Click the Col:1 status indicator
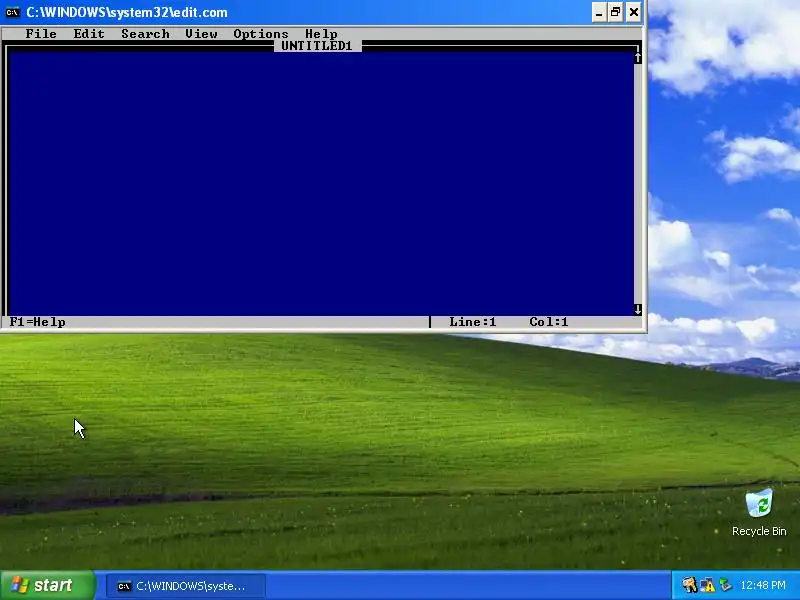 (x=548, y=322)
